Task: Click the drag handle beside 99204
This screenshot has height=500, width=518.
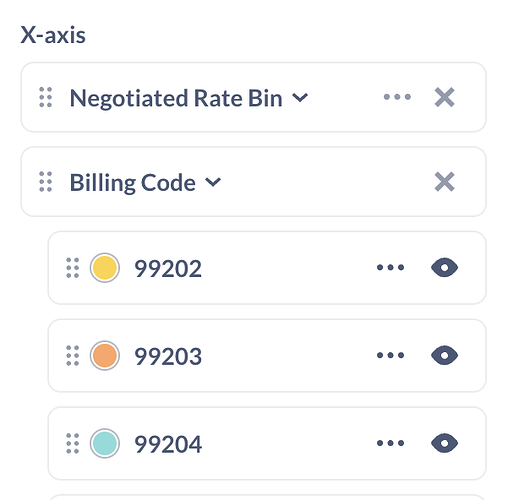Action: pyautogui.click(x=73, y=443)
